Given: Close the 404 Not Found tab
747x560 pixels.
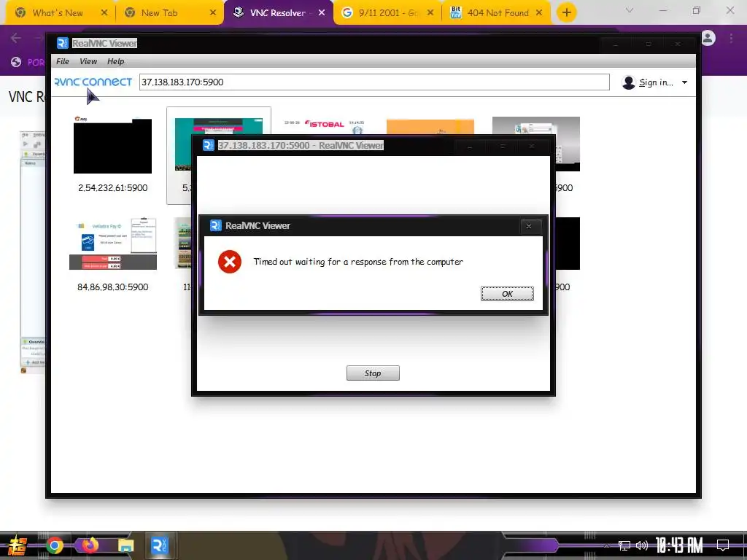Looking at the screenshot, I should (x=539, y=13).
